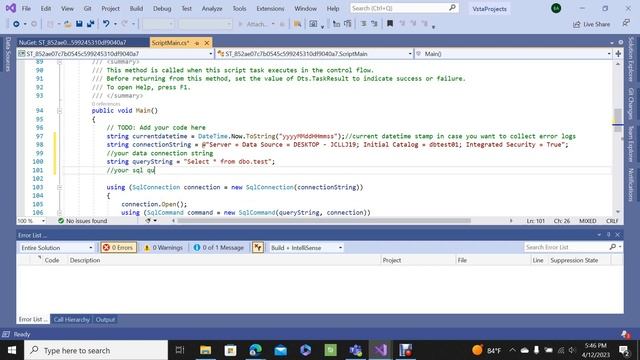The height and width of the screenshot is (360, 640).
Task: Click the Search (Ctrl+Q) box
Action: point(404,8)
